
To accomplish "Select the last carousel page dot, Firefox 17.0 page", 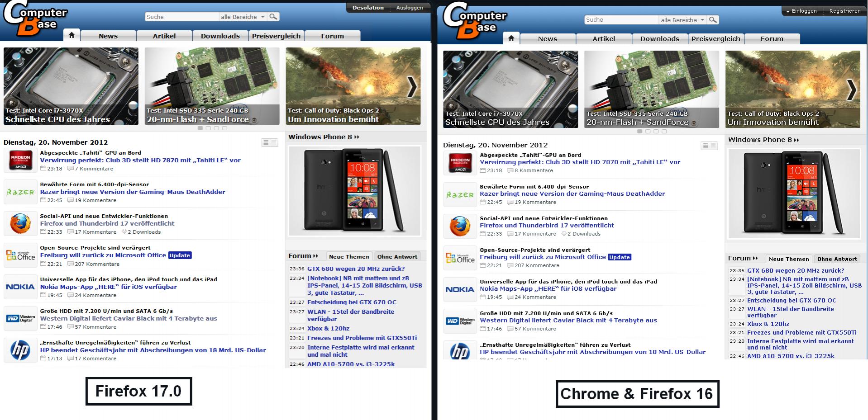I will [224, 128].
